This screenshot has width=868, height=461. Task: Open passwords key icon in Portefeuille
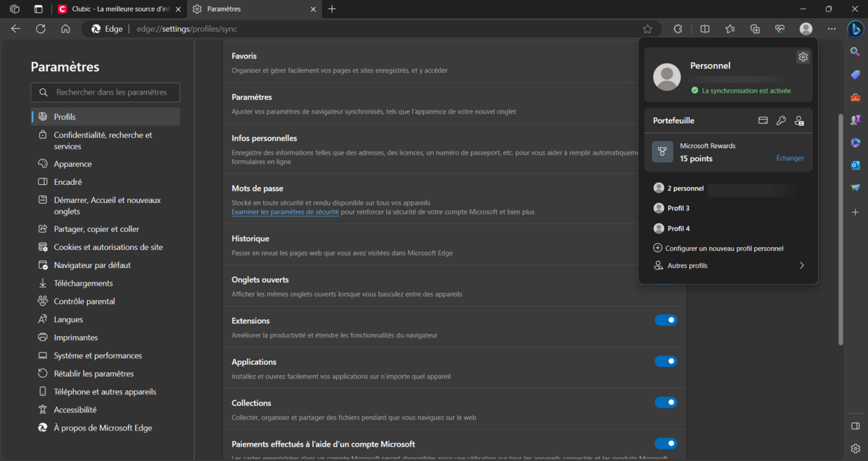click(x=780, y=121)
